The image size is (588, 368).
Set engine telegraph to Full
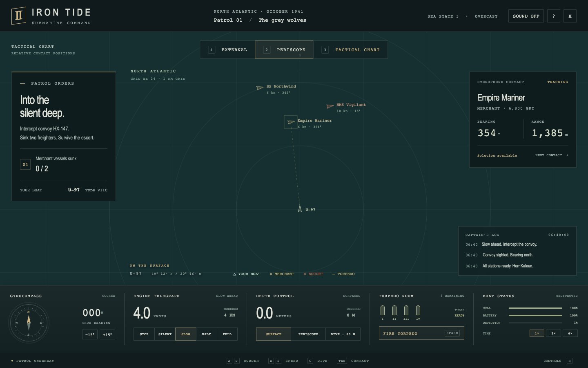pyautogui.click(x=227, y=334)
